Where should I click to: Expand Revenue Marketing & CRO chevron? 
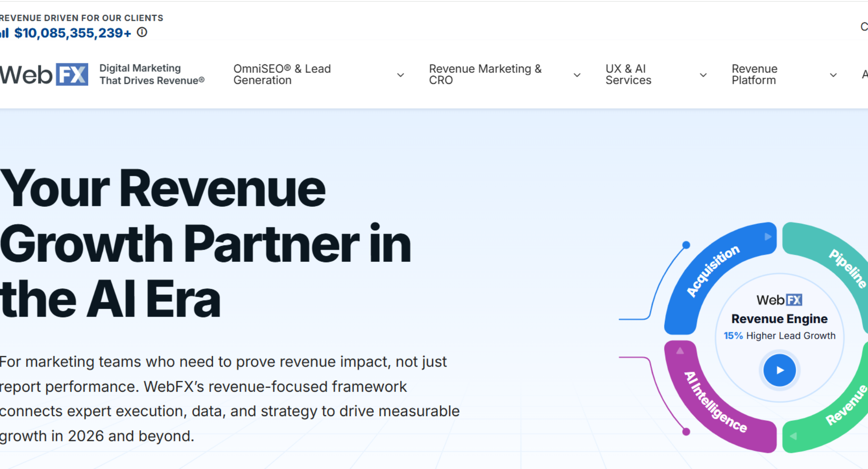click(x=577, y=75)
